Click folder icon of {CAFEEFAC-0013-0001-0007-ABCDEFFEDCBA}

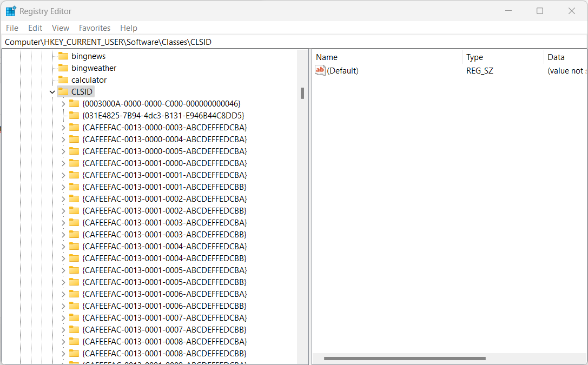[74, 318]
